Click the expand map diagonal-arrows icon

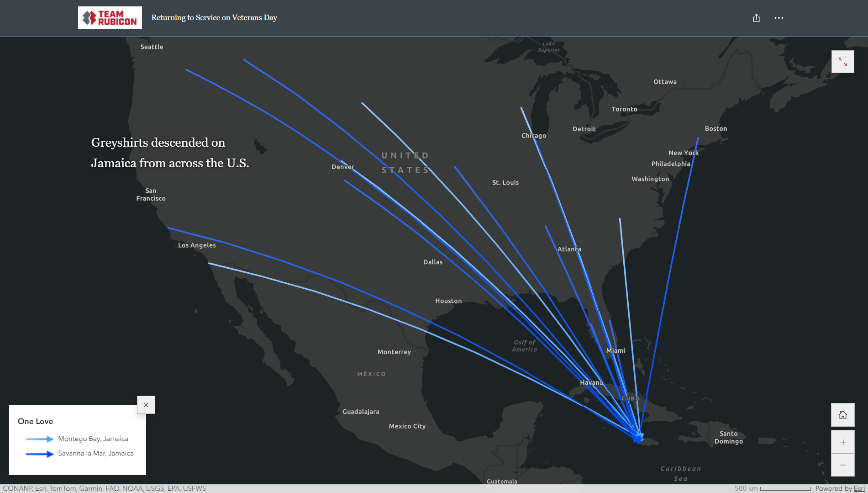pyautogui.click(x=842, y=61)
